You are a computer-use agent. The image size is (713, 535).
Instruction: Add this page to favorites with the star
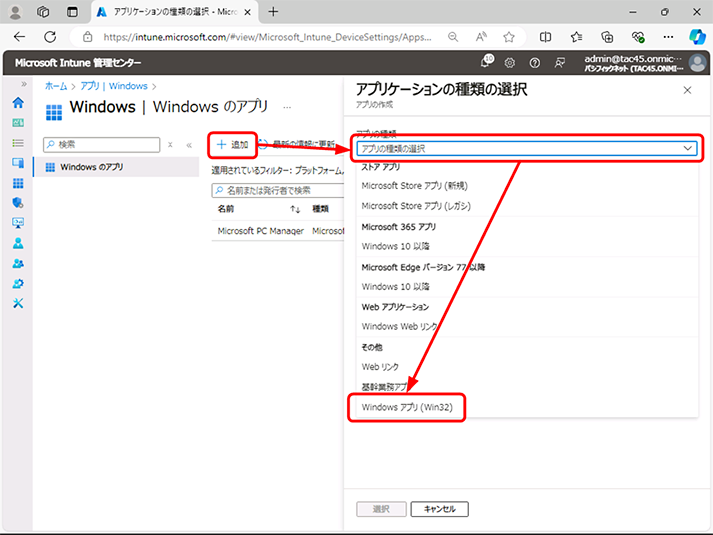509,37
